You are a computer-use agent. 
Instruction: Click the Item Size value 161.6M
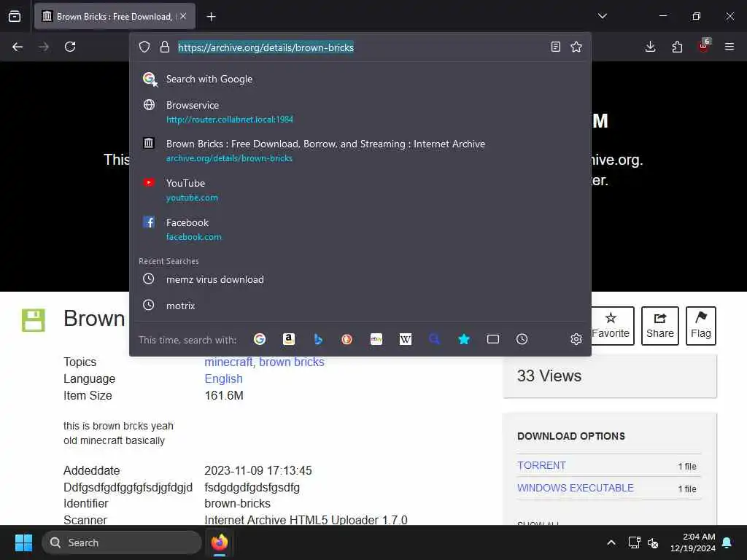pos(224,395)
